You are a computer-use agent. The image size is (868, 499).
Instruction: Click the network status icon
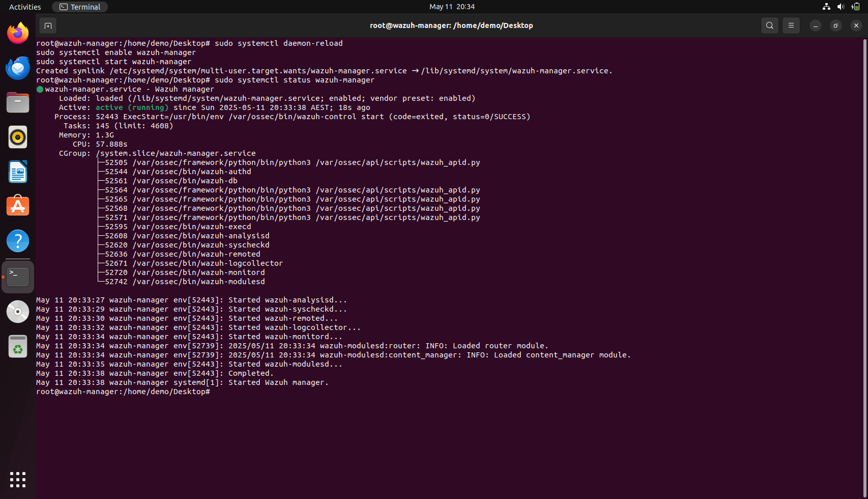[x=826, y=7]
